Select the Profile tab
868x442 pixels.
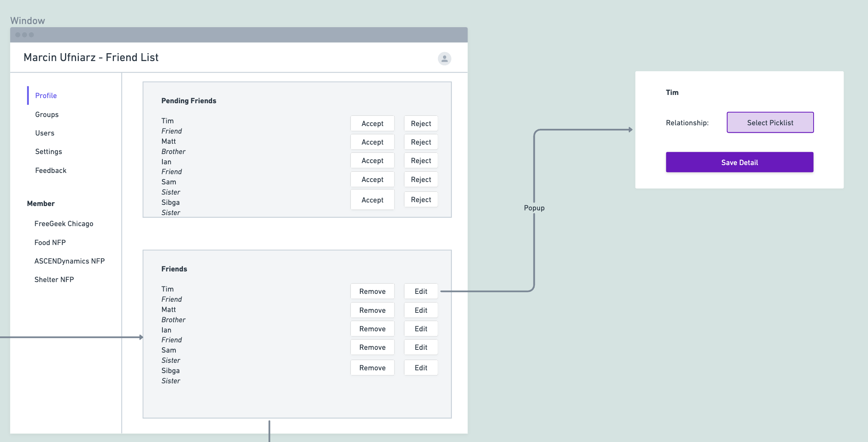[x=46, y=95]
